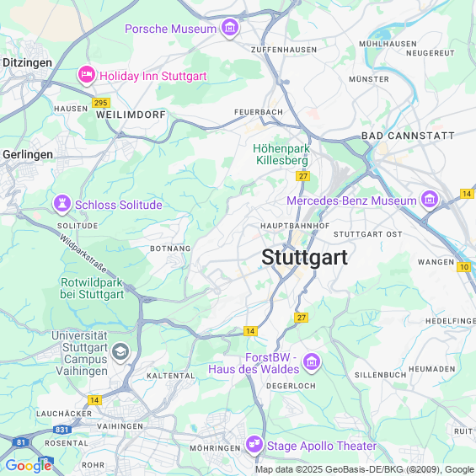
Task: Click the Ditzingen town label
Action: (27, 62)
